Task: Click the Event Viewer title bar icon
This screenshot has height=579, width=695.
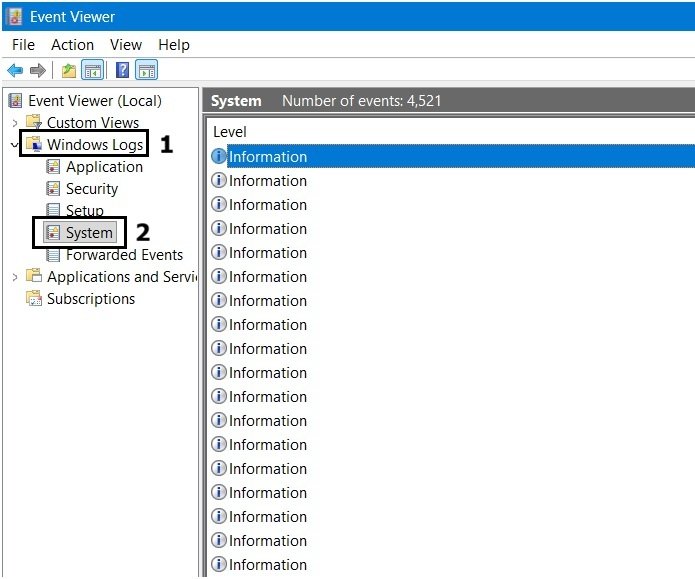Action: tap(16, 17)
